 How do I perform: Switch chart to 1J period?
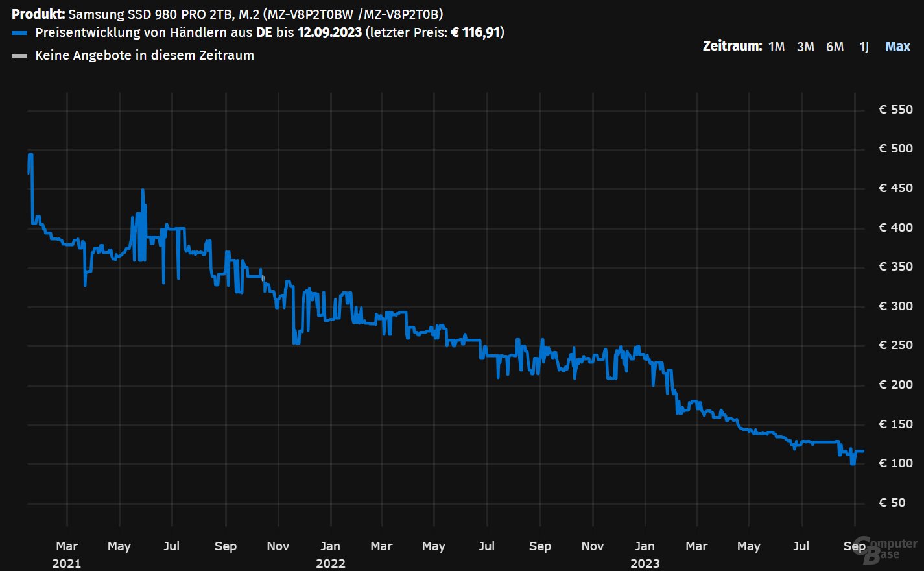click(x=864, y=47)
